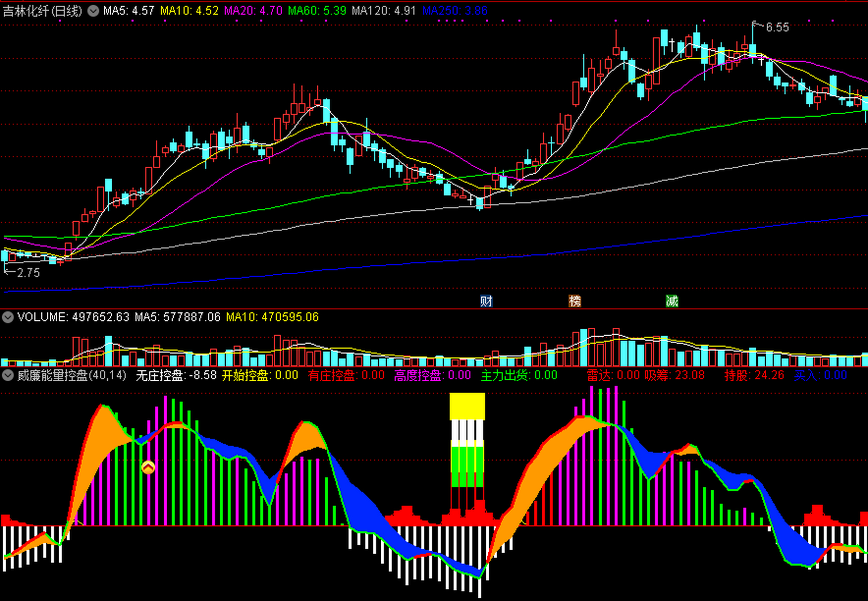Click the MA60: 5.39 label

pos(317,11)
